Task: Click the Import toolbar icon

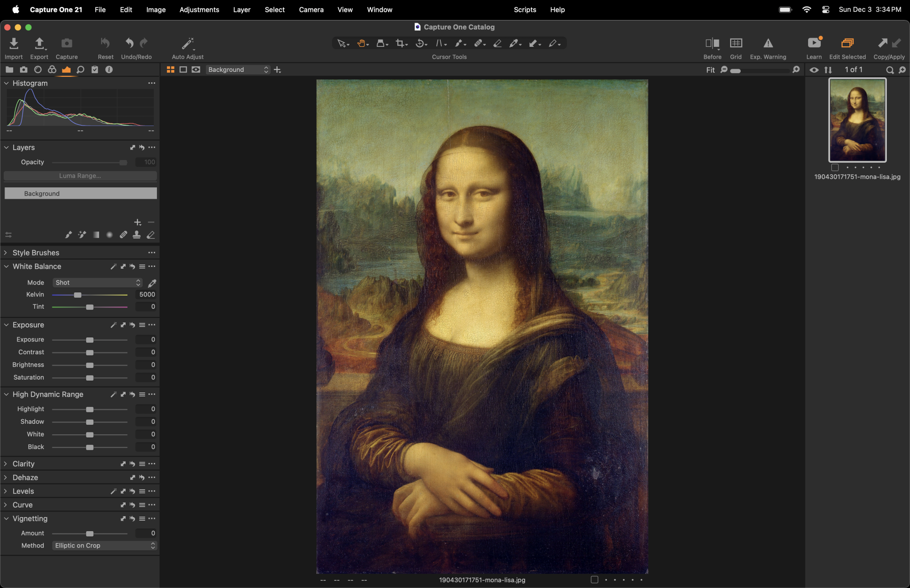Action: 14,44
